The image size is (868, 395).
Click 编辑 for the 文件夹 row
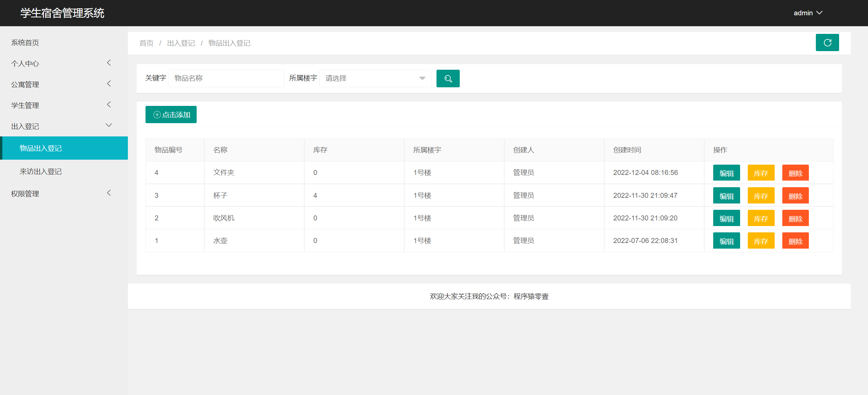click(x=726, y=173)
